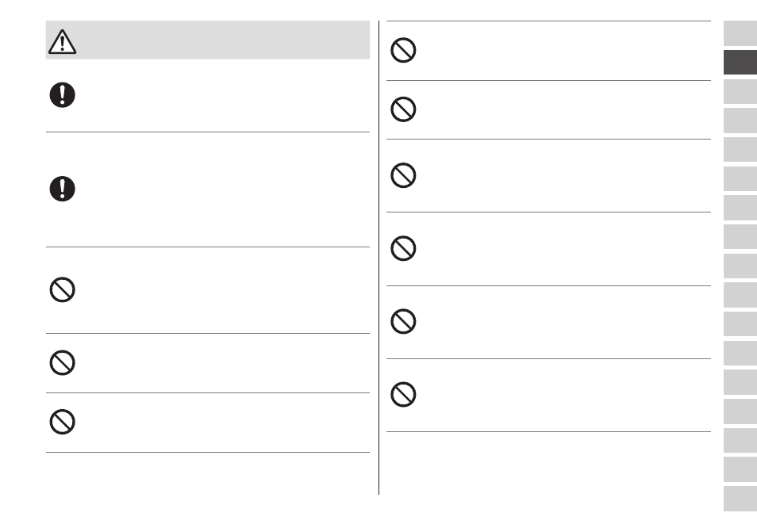Select the topmost gray side tab

pyautogui.click(x=740, y=33)
